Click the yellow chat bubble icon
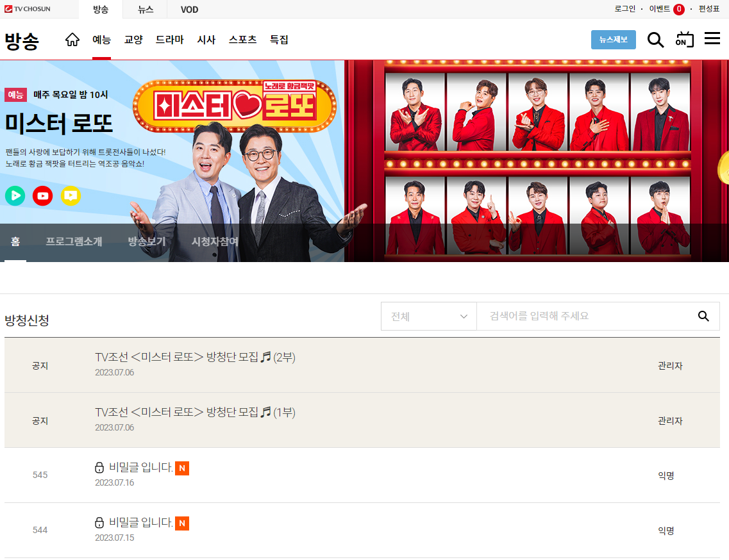Image resolution: width=729 pixels, height=560 pixels. (71, 195)
